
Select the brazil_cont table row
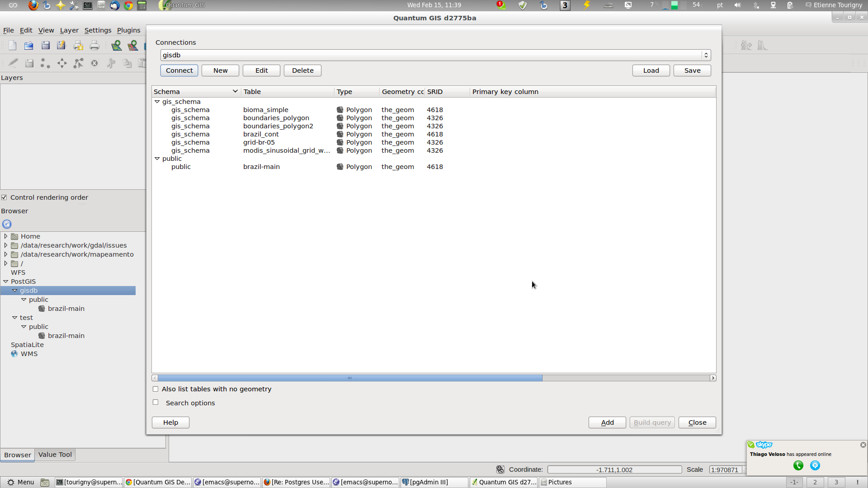(x=261, y=134)
